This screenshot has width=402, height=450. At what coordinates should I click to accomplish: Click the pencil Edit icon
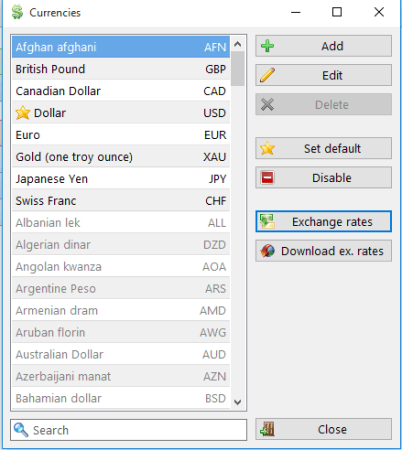pyautogui.click(x=267, y=75)
